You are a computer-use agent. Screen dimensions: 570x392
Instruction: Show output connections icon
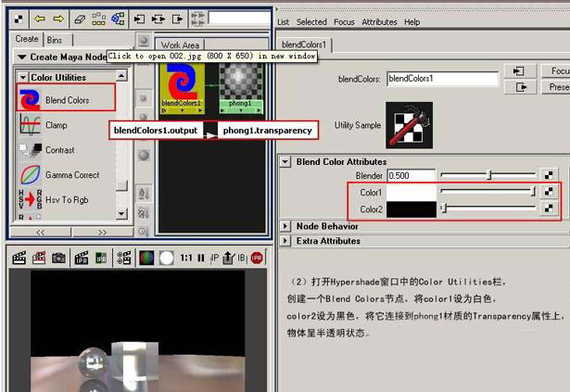(177, 19)
